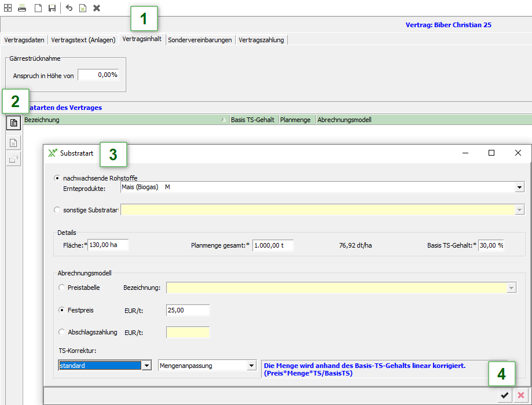Click the grid layout icon at toolbar start

(x=8, y=8)
